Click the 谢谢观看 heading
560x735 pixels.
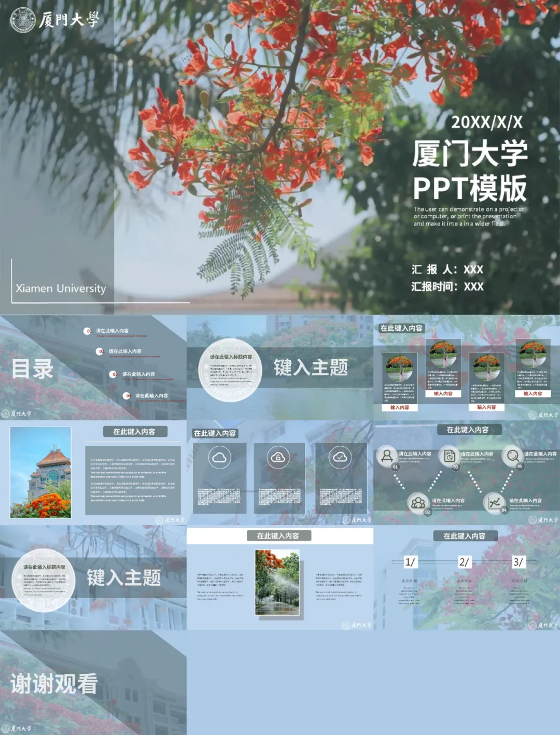[54, 684]
